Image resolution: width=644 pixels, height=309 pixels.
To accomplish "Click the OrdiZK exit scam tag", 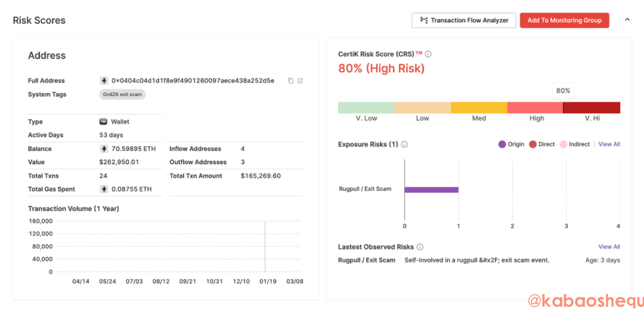I will (x=122, y=94).
